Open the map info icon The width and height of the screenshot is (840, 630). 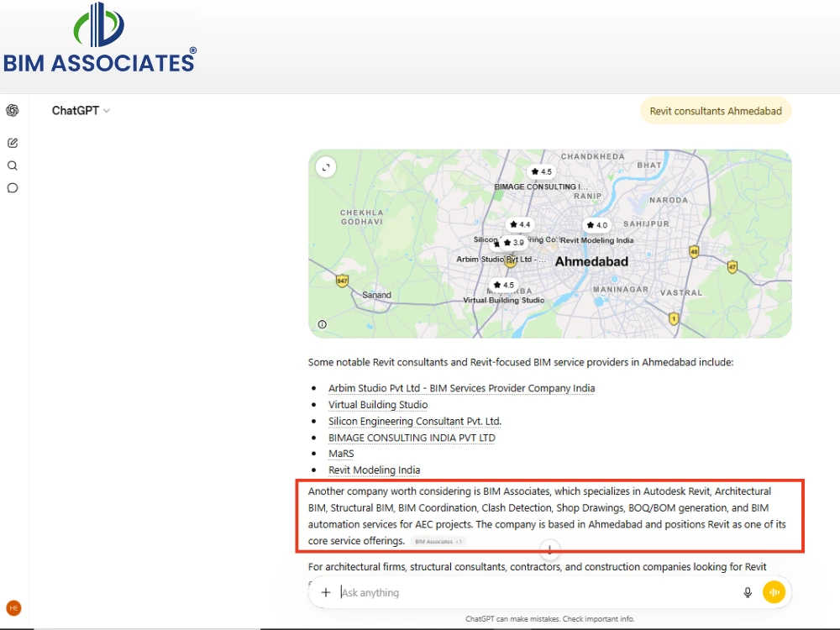(x=322, y=324)
